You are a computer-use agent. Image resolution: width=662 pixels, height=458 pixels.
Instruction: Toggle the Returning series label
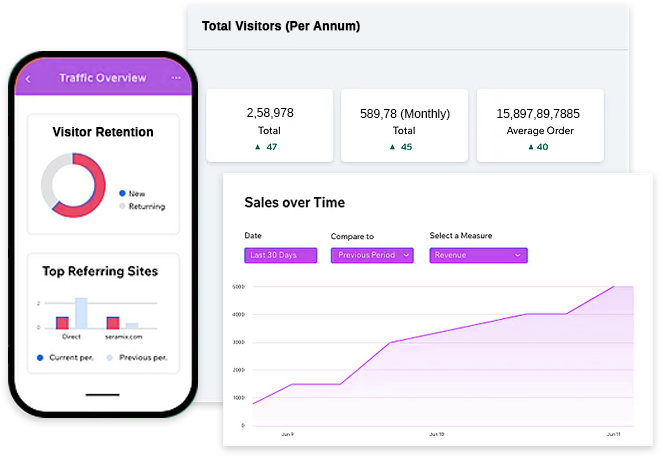[147, 206]
